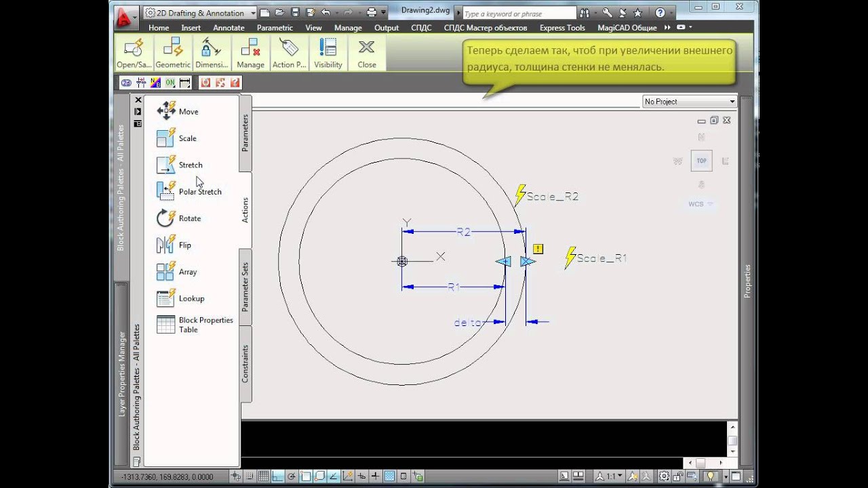Toggle Ortho Mode in status bar
This screenshot has height=488, width=868.
coord(278,476)
